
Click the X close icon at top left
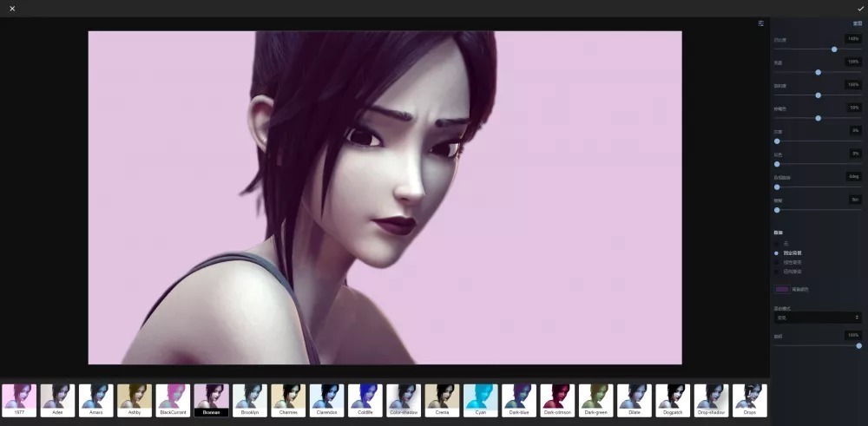(12, 9)
